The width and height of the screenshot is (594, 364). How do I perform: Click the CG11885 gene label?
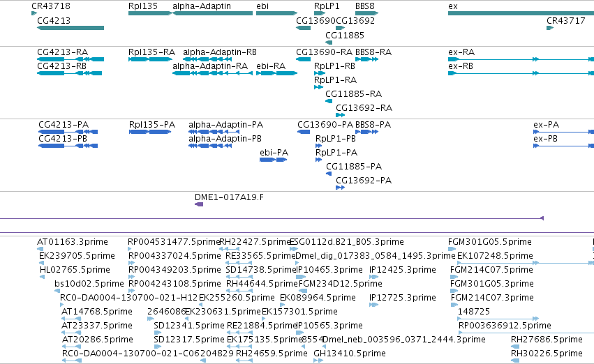click(x=345, y=36)
